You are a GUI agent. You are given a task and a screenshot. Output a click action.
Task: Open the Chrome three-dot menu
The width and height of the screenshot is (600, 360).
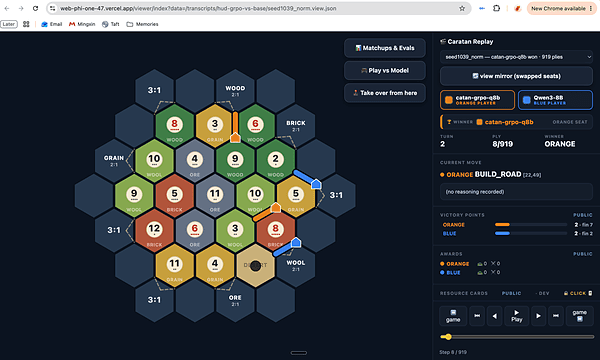pyautogui.click(x=591, y=8)
